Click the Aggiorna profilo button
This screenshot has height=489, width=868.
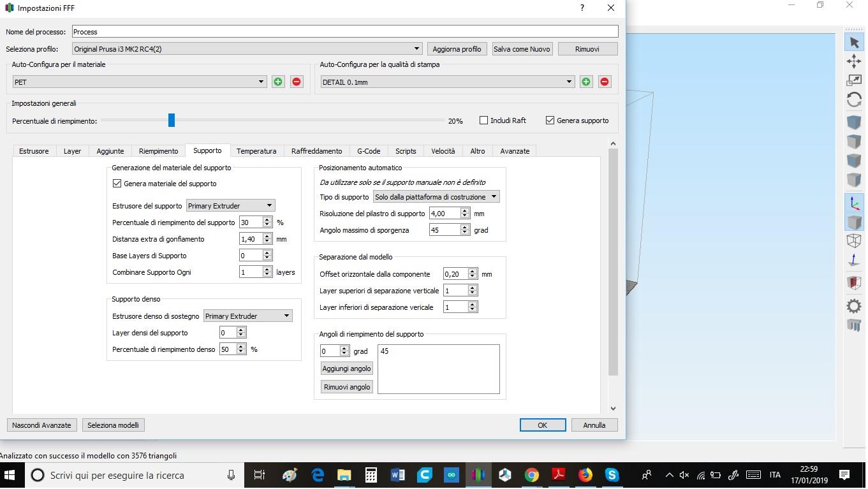(x=457, y=49)
